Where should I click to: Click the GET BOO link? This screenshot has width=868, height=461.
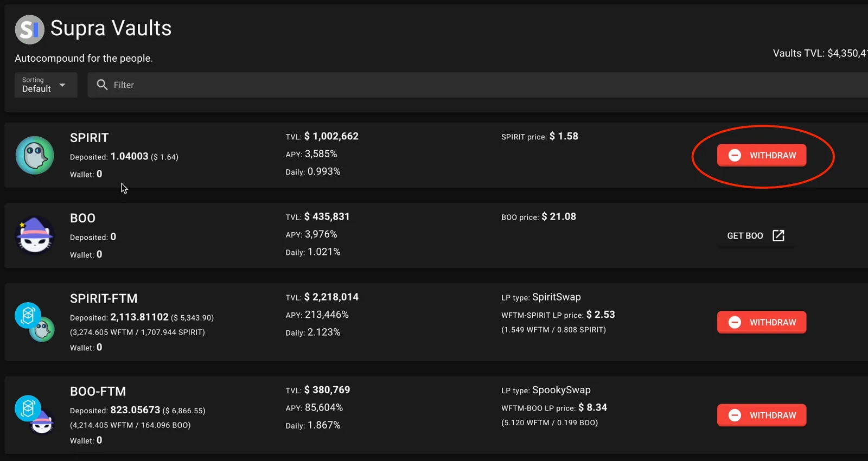tap(756, 235)
